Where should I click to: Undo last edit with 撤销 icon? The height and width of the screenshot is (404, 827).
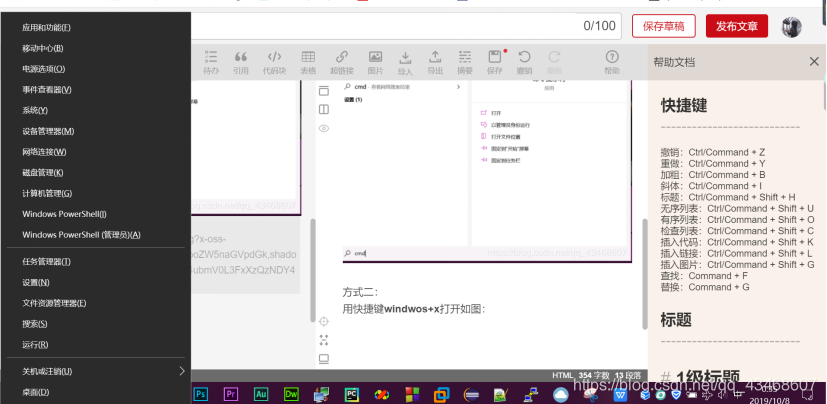pos(524,62)
